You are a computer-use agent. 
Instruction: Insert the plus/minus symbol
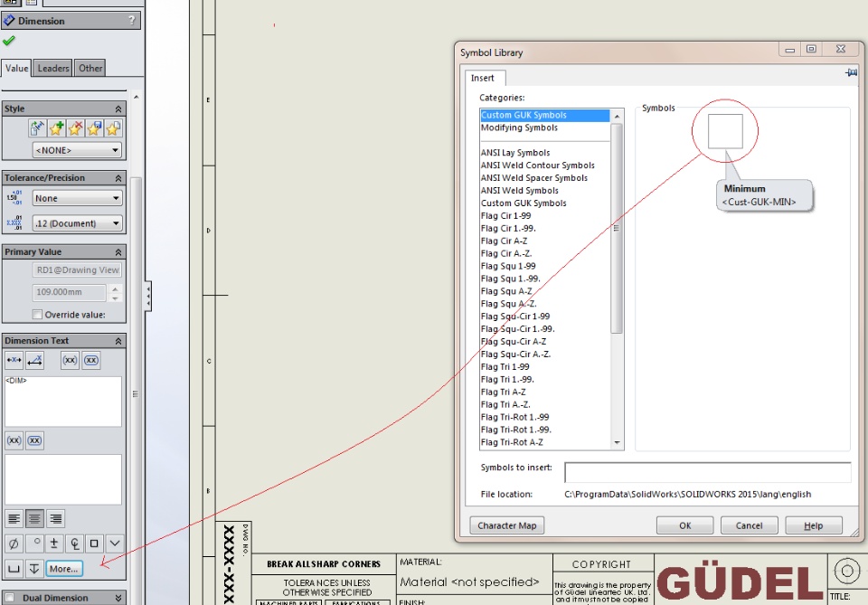tap(54, 544)
